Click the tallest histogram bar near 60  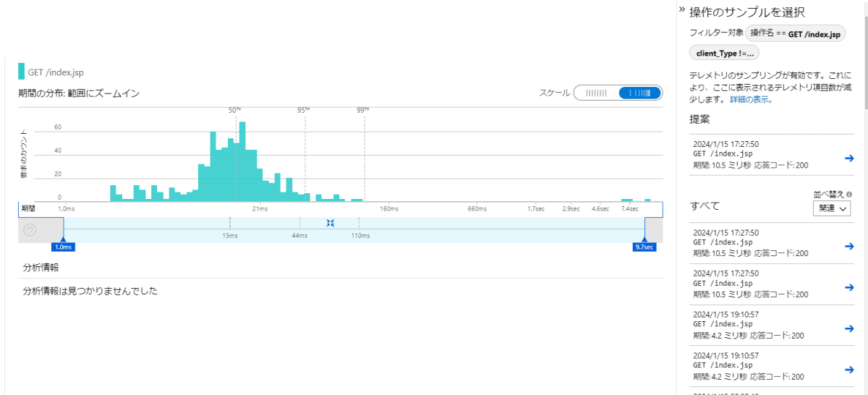242,161
